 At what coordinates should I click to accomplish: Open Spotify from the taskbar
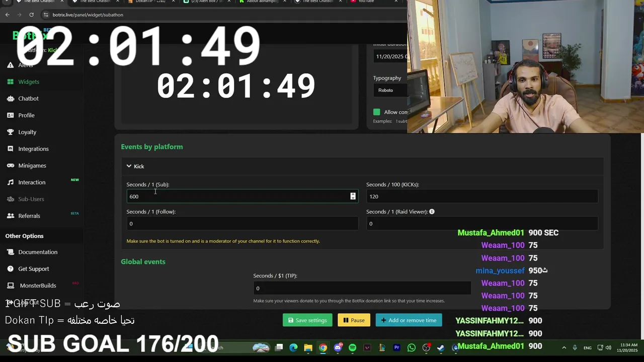[352, 347]
